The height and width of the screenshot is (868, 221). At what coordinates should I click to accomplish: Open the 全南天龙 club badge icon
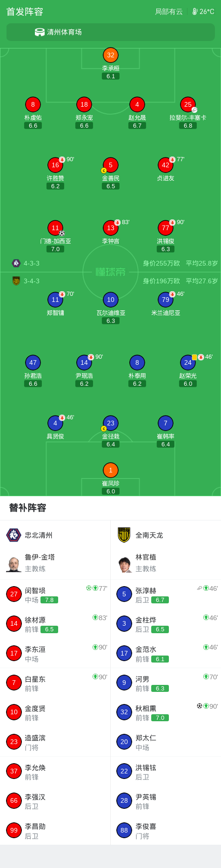[x=124, y=535]
